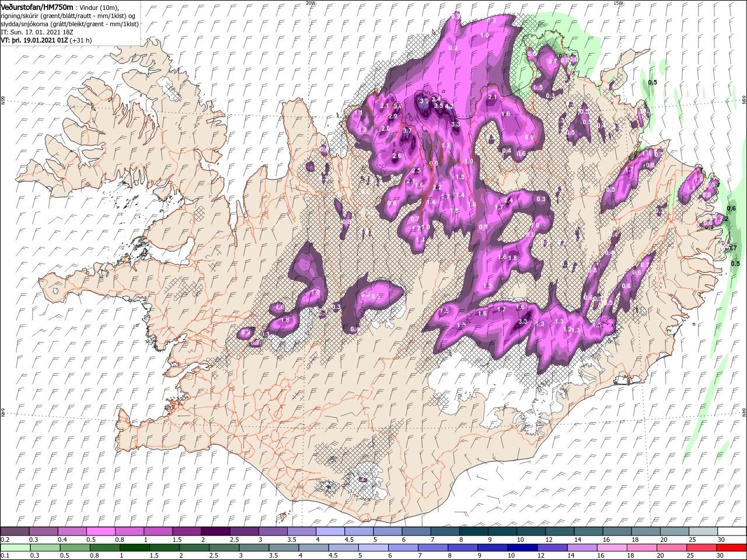Pick the grayish-mauve 0.2 snow legend swatch
747x560 pixels.
pyautogui.click(x=15, y=531)
